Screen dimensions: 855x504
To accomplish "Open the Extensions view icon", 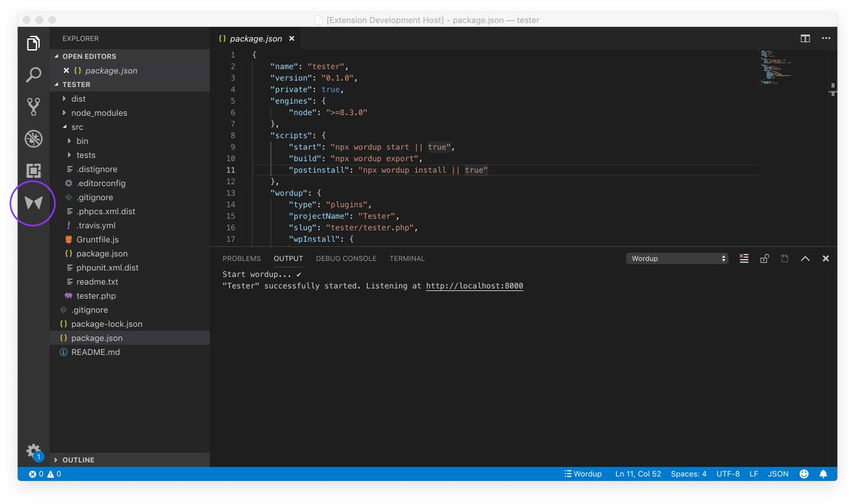I will [33, 171].
